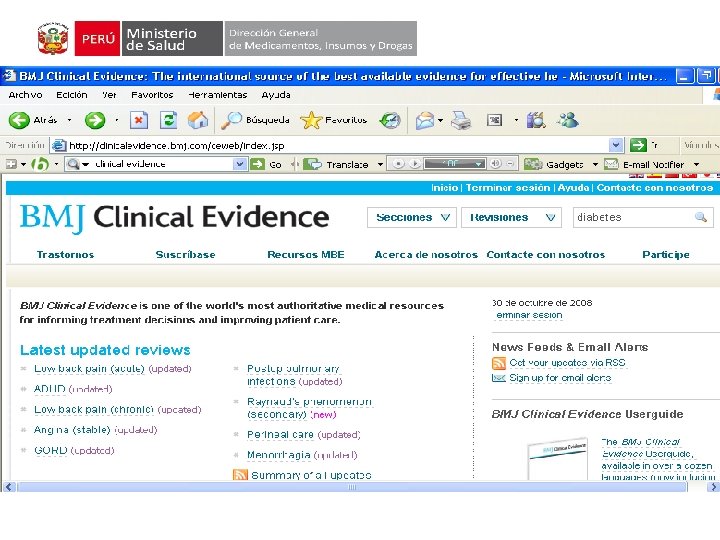Click the Userguide booklet thumbnail
This screenshot has width=720, height=540.
557,459
